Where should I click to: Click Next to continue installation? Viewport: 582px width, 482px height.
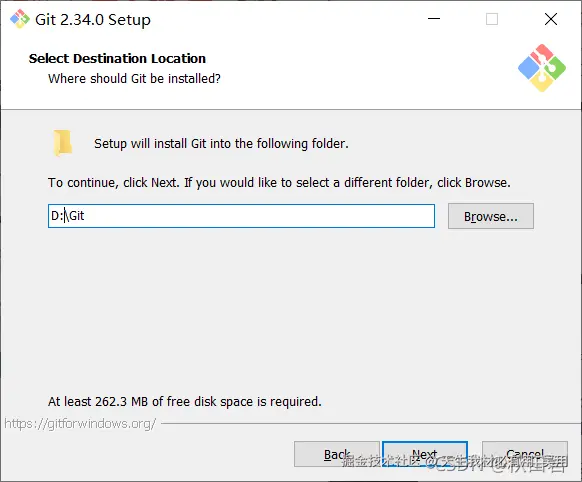point(425,454)
